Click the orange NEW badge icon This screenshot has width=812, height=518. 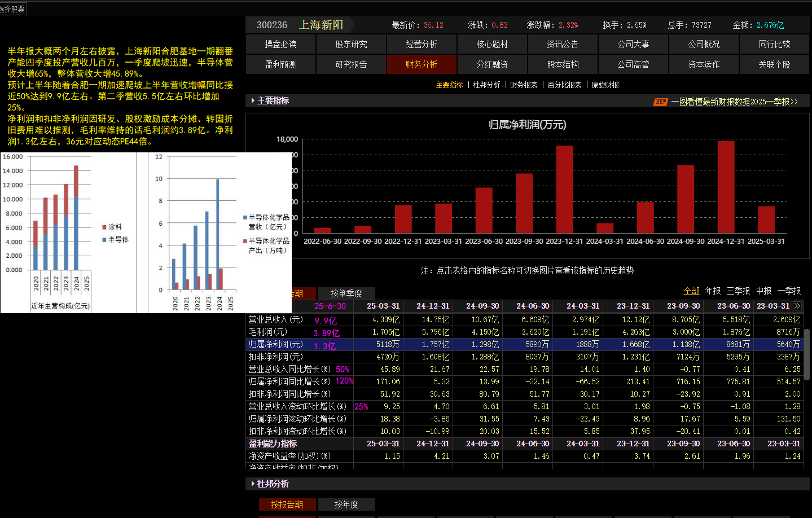click(x=661, y=102)
